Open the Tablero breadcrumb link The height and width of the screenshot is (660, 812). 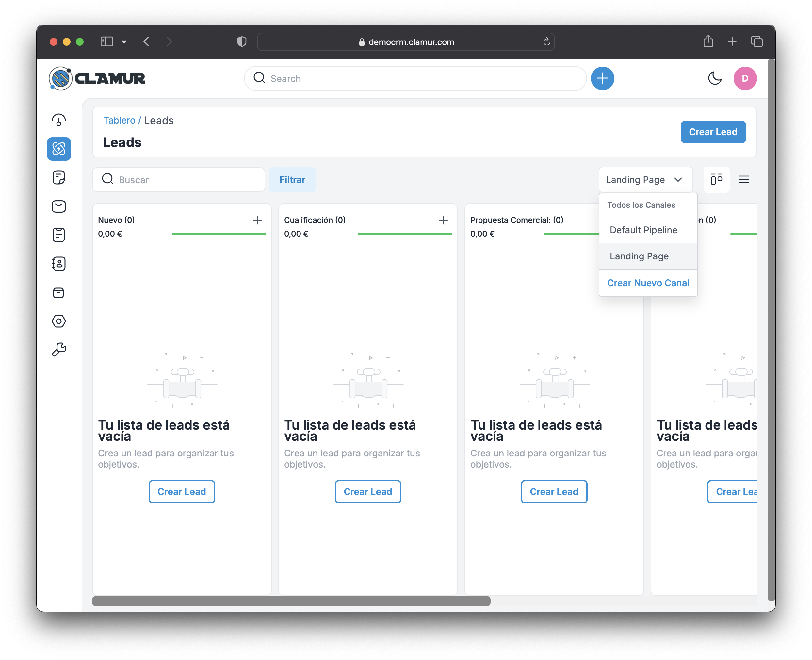tap(119, 120)
